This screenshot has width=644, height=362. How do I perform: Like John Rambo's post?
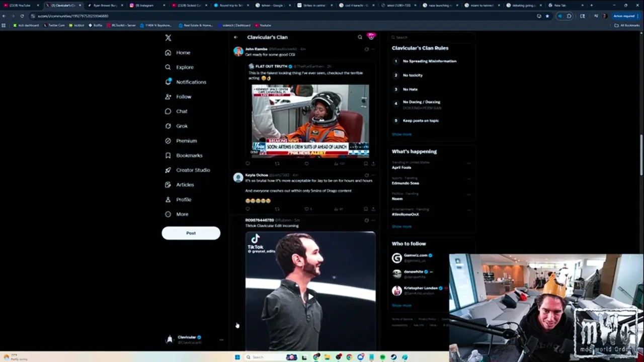306,163
